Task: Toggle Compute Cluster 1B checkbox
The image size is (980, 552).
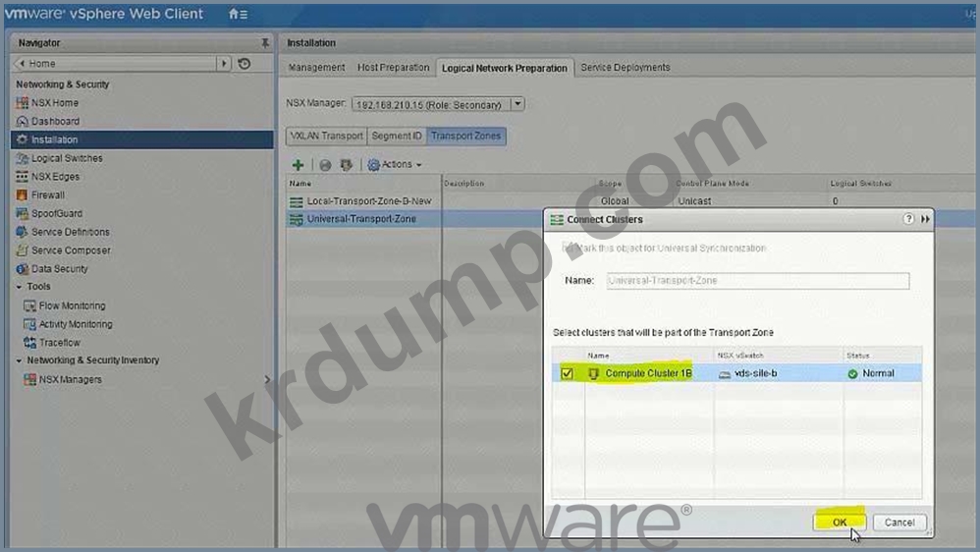Action: click(x=567, y=373)
